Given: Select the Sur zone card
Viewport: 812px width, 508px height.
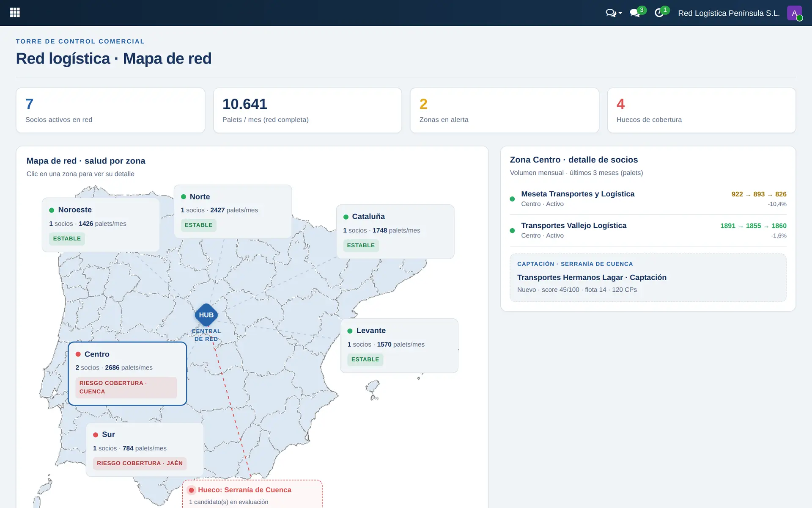Looking at the screenshot, I should (x=145, y=450).
